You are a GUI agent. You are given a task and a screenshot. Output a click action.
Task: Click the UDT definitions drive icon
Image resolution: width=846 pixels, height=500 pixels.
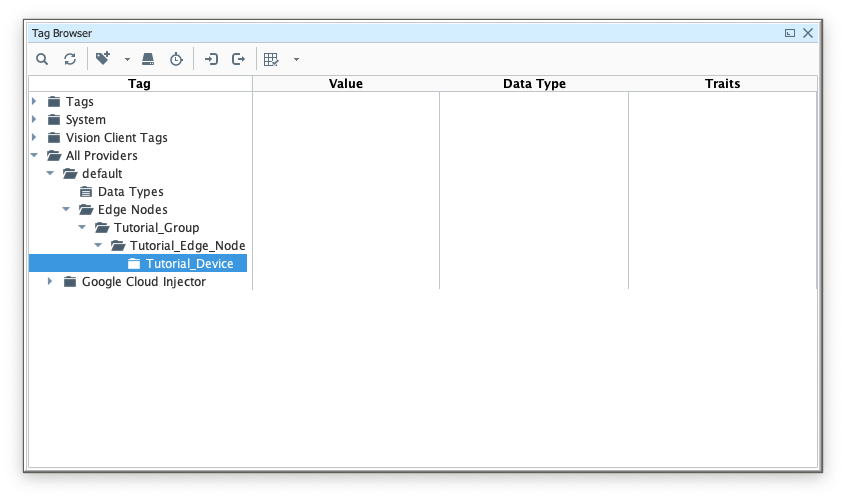click(148, 60)
